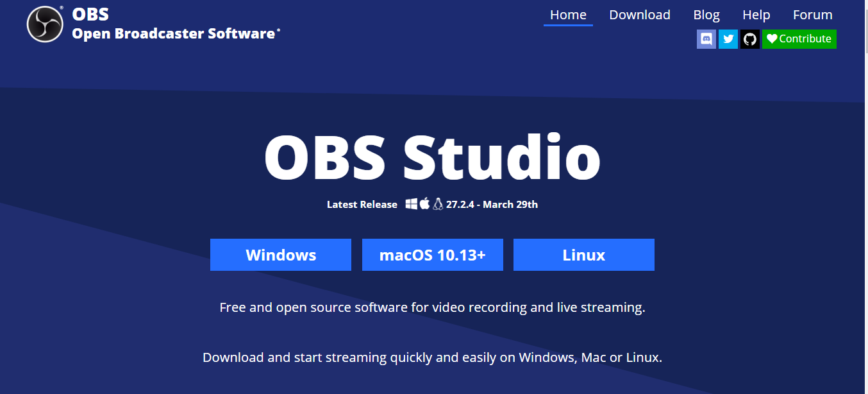Viewport: 868px width, 394px height.
Task: Click the blue Linux download button
Action: 584,255
